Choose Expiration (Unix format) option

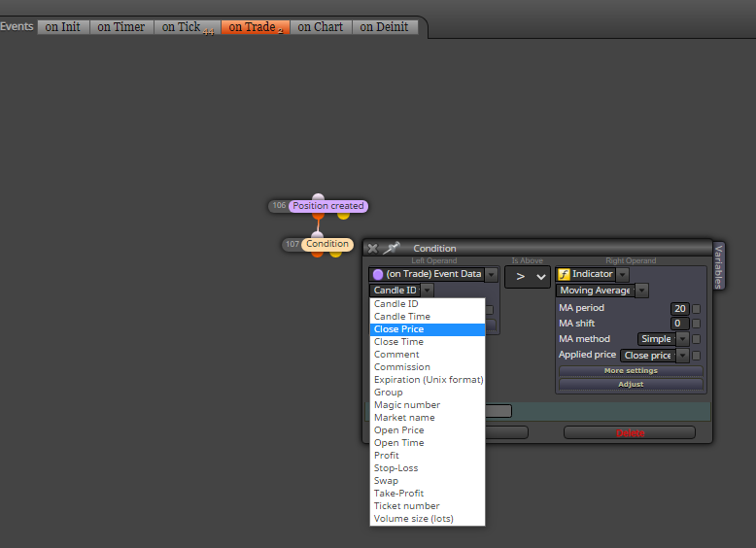click(x=428, y=380)
